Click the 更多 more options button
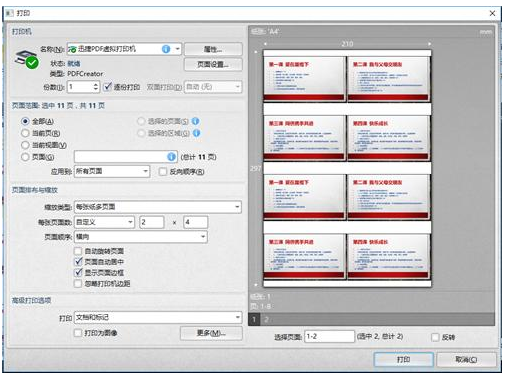This screenshot has width=512, height=386. [x=211, y=333]
